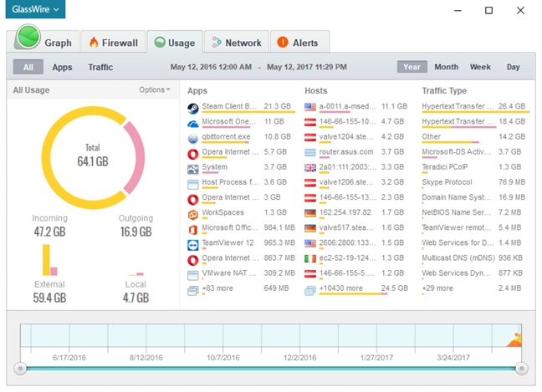Click the Italian flag beside ec2-52-19-124 host
This screenshot has width=542, height=392.
pyautogui.click(x=310, y=258)
